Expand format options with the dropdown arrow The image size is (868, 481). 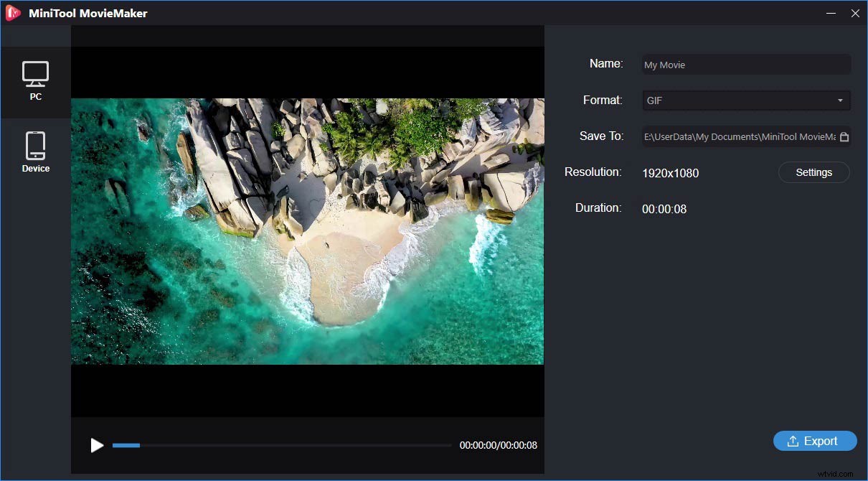(x=839, y=101)
